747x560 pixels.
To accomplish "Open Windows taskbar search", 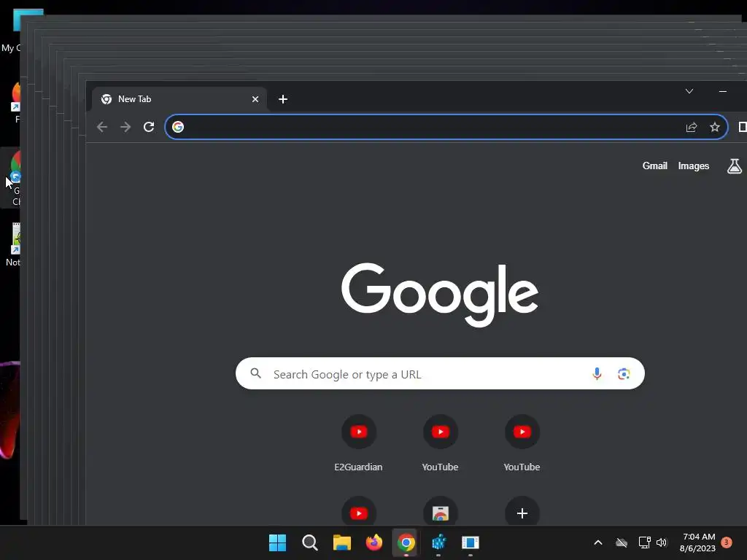I will pos(309,542).
